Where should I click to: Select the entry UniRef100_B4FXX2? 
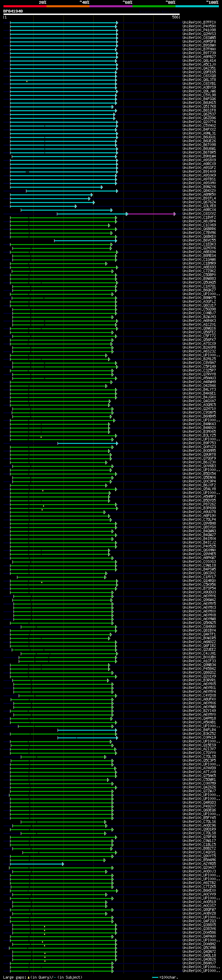tap(199, 130)
